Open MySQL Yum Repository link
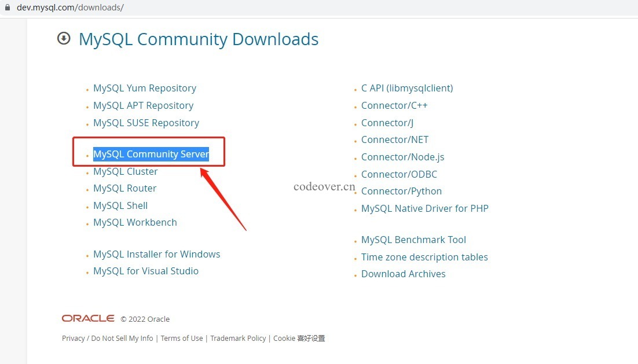The width and height of the screenshot is (638, 364). click(x=144, y=88)
